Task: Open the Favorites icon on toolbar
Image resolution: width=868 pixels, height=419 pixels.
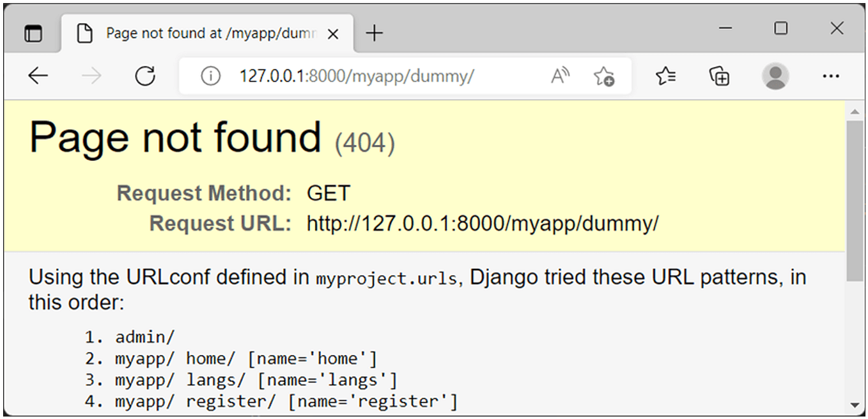Action: [665, 75]
